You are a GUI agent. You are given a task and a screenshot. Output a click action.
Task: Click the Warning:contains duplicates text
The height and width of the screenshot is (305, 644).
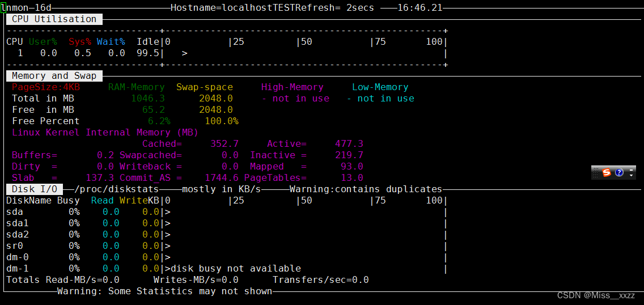click(366, 189)
